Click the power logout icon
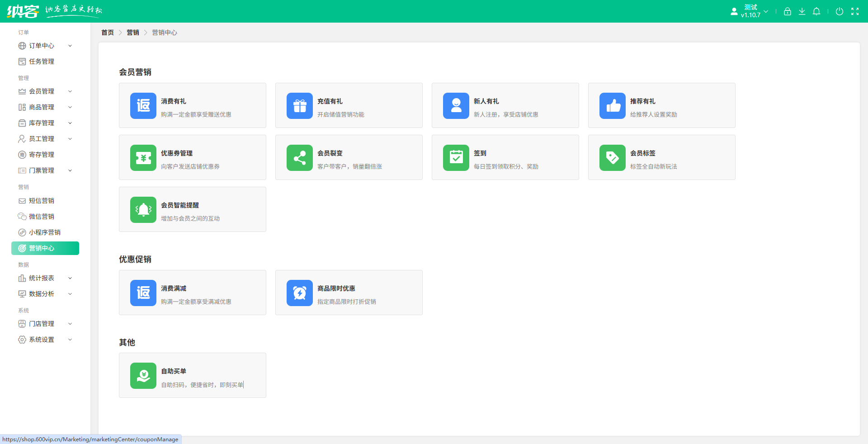 point(839,12)
